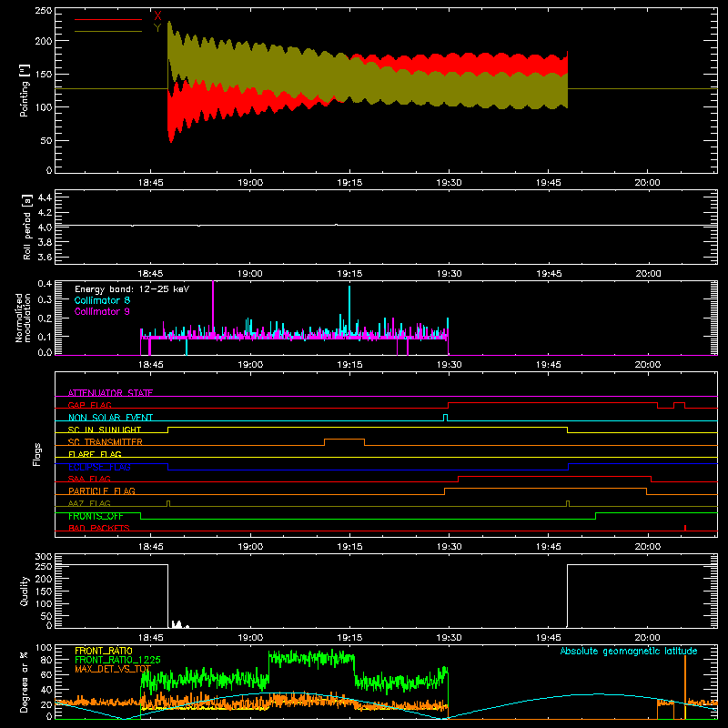
Task: Click the AAZ_FLAG label
Action: [89, 503]
